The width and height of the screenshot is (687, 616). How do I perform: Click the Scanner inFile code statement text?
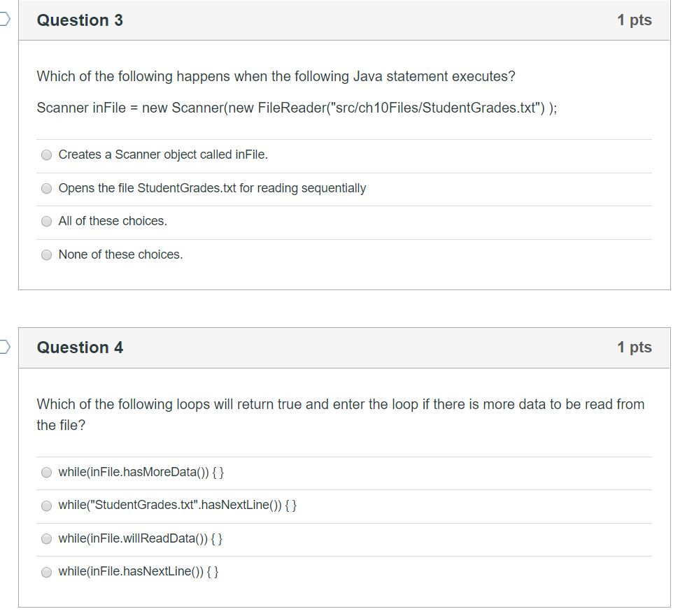[x=297, y=108]
